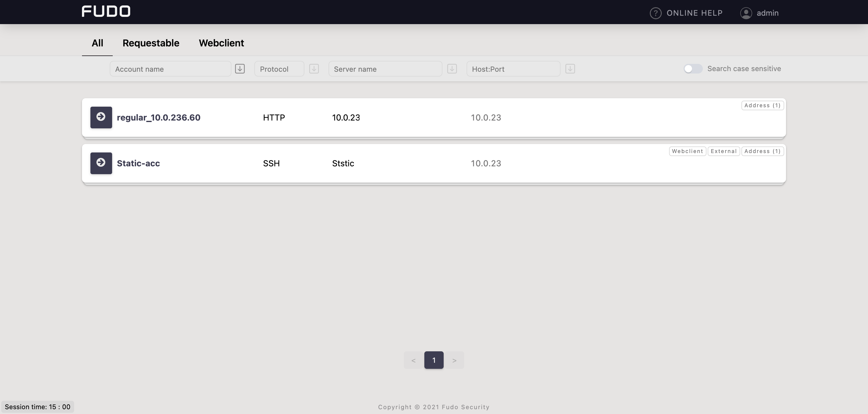This screenshot has width=868, height=414.
Task: Click the Address (1) badge on regular_10.0.236.60
Action: (762, 105)
